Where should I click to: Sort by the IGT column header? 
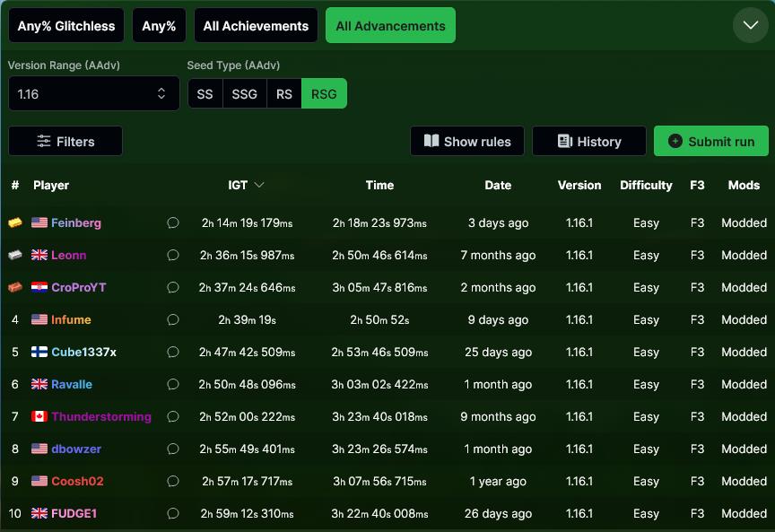(245, 185)
